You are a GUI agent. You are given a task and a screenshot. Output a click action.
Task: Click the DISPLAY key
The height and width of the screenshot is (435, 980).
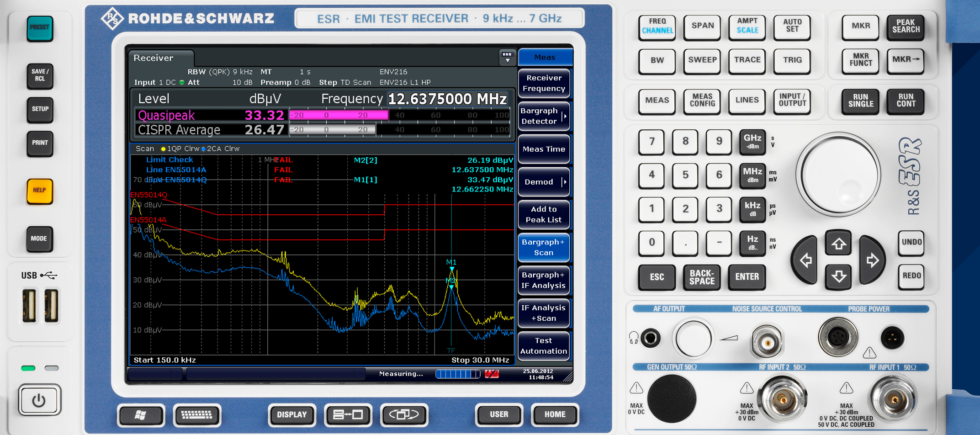pyautogui.click(x=292, y=415)
